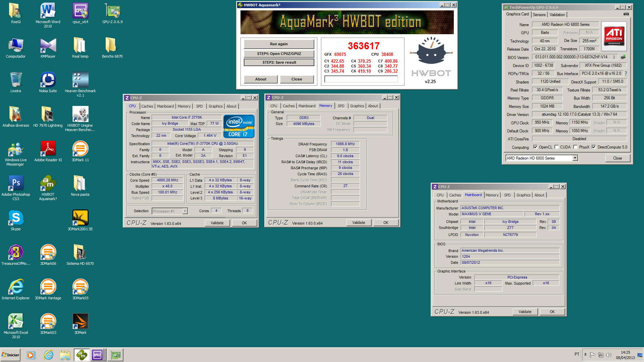Toggle the CUDA checkbox in GPU-Z
Image resolution: width=644 pixels, height=362 pixels.
556,147
